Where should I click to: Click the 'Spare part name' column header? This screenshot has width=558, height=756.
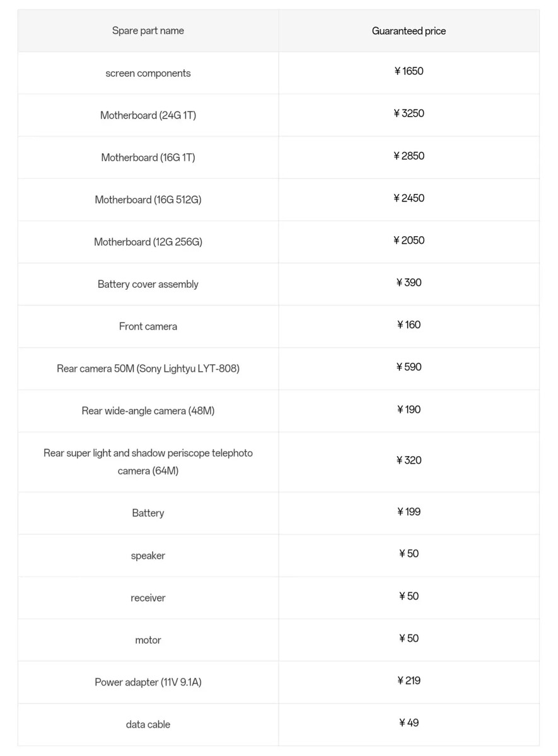click(x=148, y=31)
